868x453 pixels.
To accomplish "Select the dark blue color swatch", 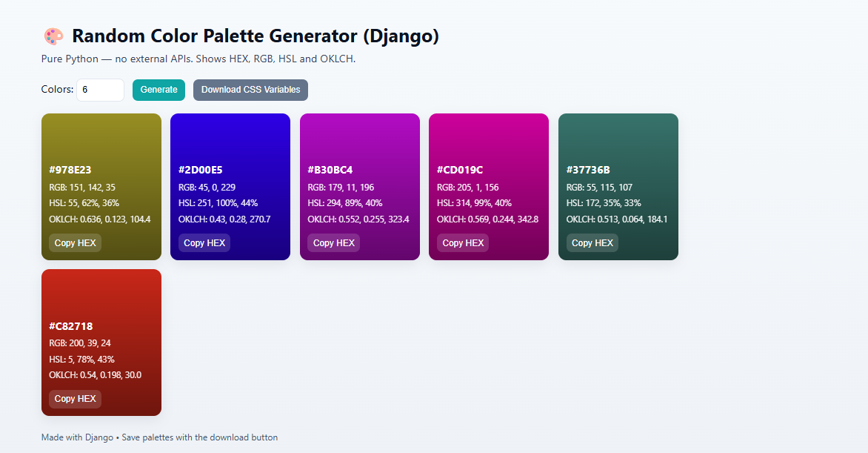I will coord(230,137).
